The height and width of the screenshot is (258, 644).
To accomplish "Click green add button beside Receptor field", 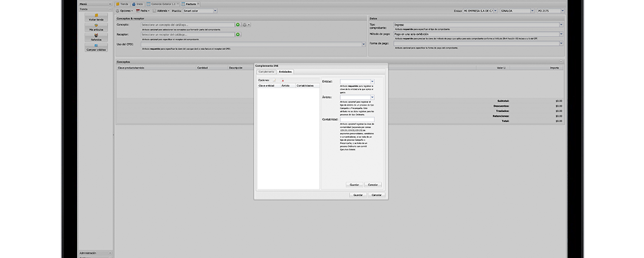I will point(238,35).
